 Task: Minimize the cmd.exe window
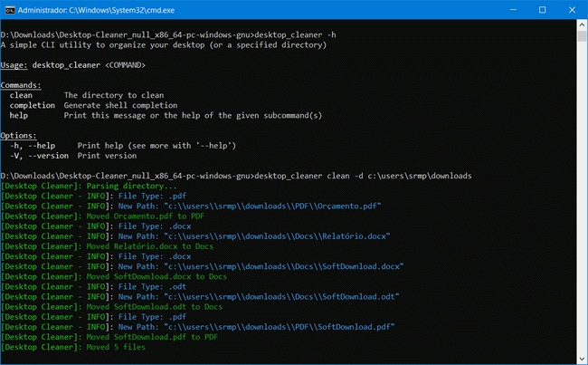coord(513,10)
